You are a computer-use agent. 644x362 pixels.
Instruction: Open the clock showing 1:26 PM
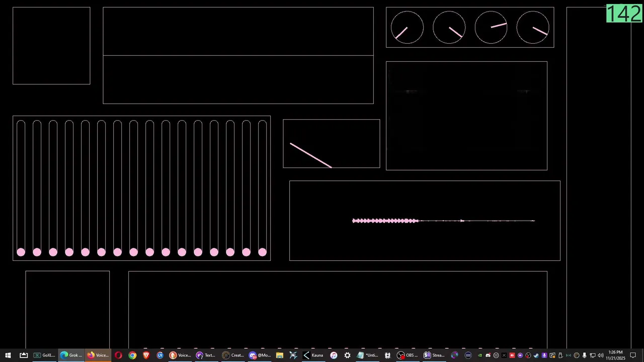point(615,355)
